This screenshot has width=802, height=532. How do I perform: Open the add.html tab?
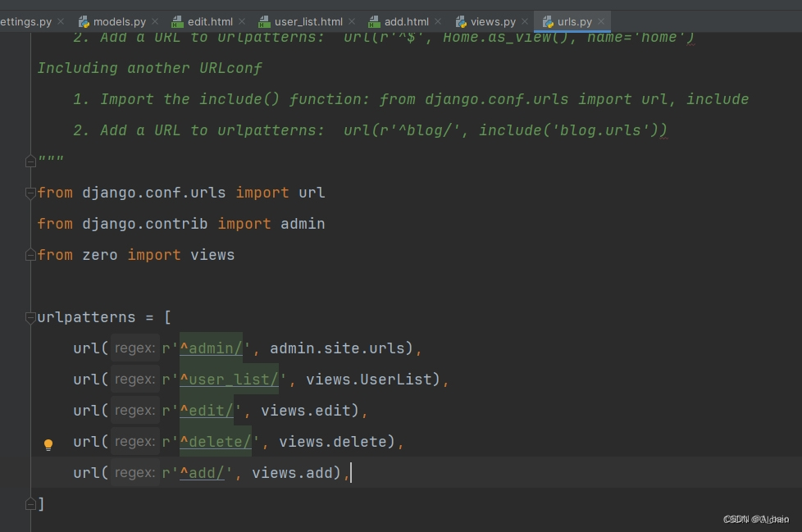tap(406, 22)
